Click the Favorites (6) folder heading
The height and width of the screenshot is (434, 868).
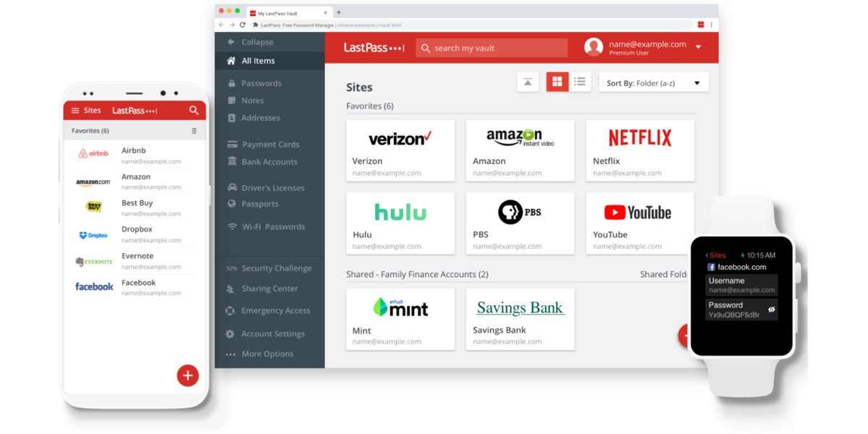point(370,106)
